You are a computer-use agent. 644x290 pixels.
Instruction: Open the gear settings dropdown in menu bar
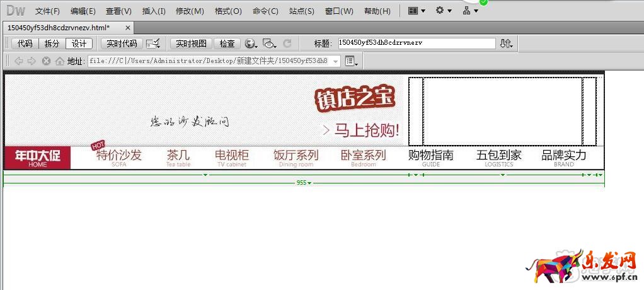pyautogui.click(x=443, y=11)
